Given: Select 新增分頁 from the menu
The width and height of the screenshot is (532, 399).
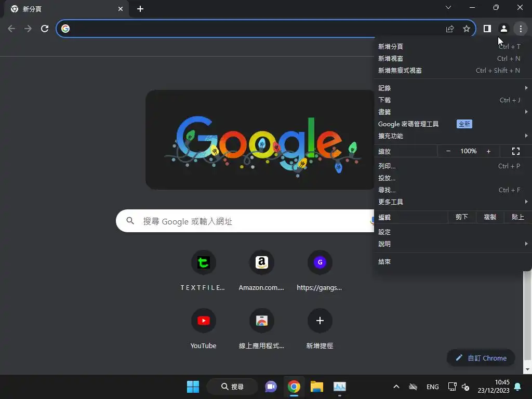Looking at the screenshot, I should [x=453, y=46].
